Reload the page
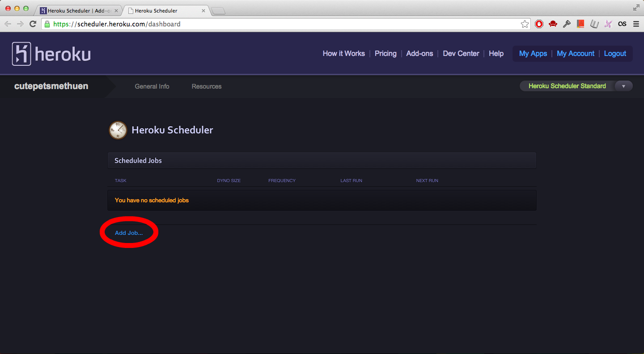The image size is (644, 354). pos(33,24)
